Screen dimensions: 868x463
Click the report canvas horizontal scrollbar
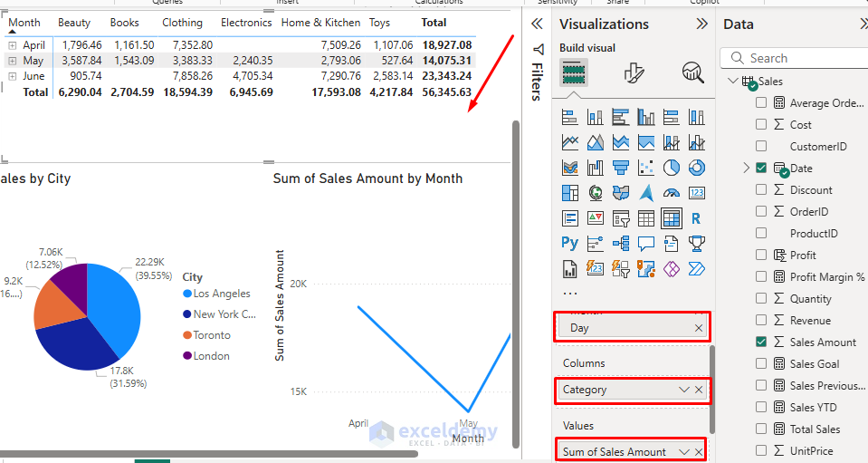tap(209, 454)
